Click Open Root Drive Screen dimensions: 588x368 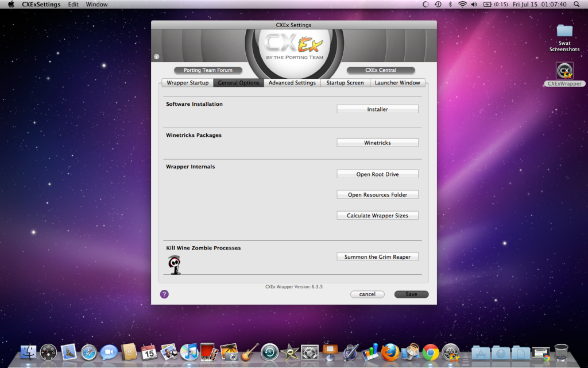[377, 174]
